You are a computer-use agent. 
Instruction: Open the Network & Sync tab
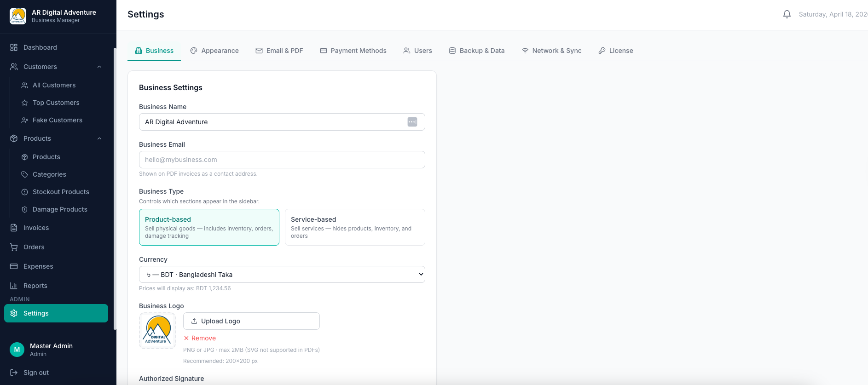click(x=551, y=51)
